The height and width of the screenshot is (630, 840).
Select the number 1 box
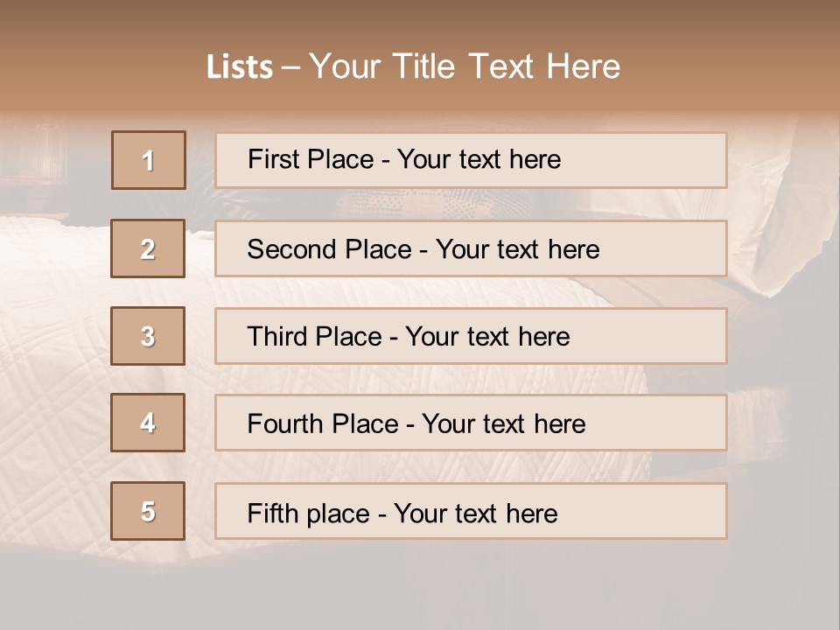pyautogui.click(x=149, y=160)
